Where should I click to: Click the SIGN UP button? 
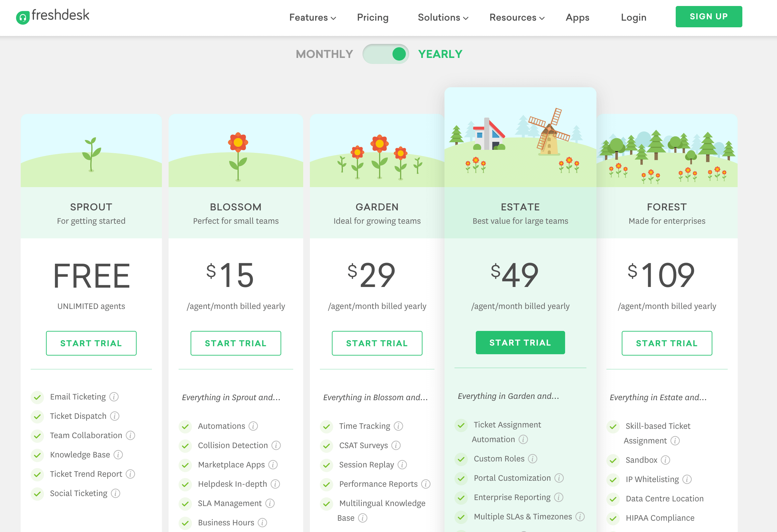tap(709, 17)
